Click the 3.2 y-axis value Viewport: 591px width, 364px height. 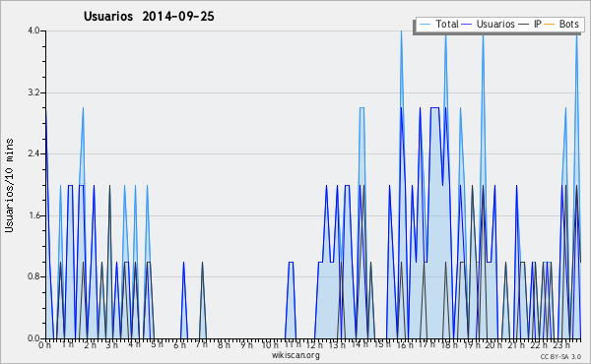click(33, 92)
